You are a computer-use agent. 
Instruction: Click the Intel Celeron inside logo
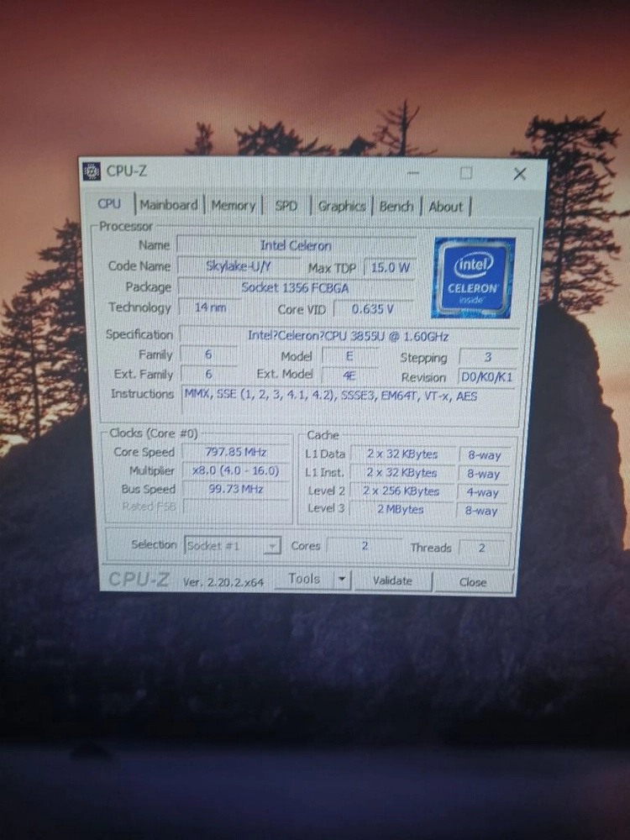click(x=474, y=277)
